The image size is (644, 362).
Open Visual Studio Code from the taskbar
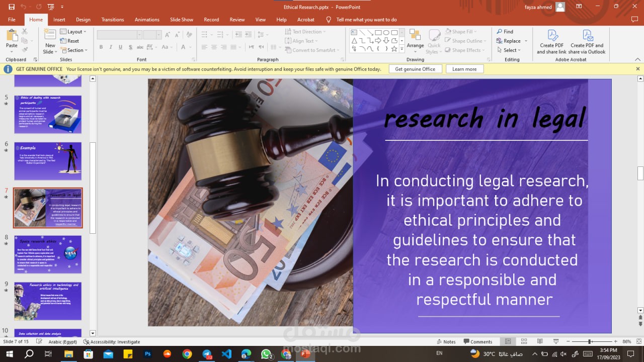(226, 354)
